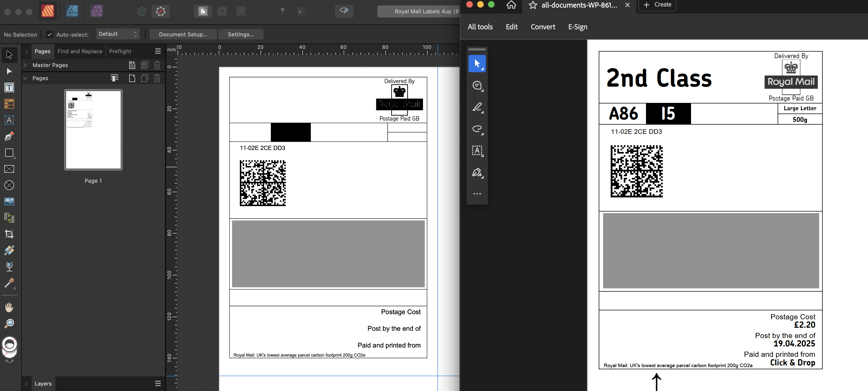Select the Zoom magnifier tool
The height and width of the screenshot is (391, 868).
pos(9,324)
